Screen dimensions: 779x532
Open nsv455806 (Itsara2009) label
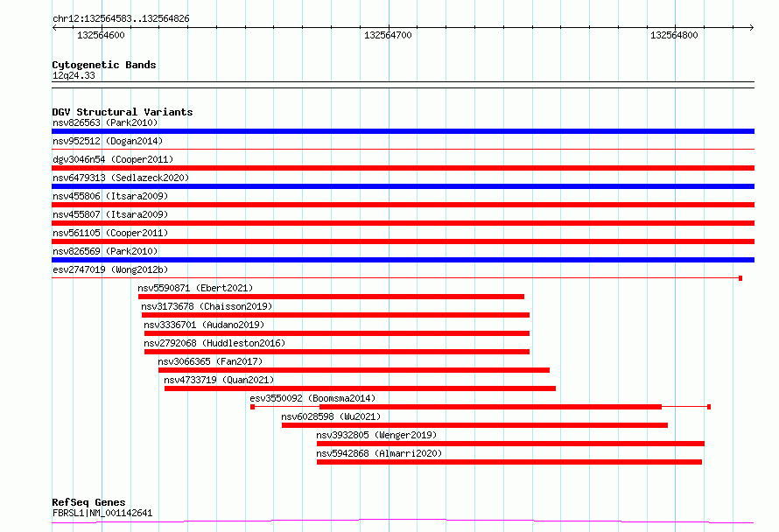click(110, 196)
